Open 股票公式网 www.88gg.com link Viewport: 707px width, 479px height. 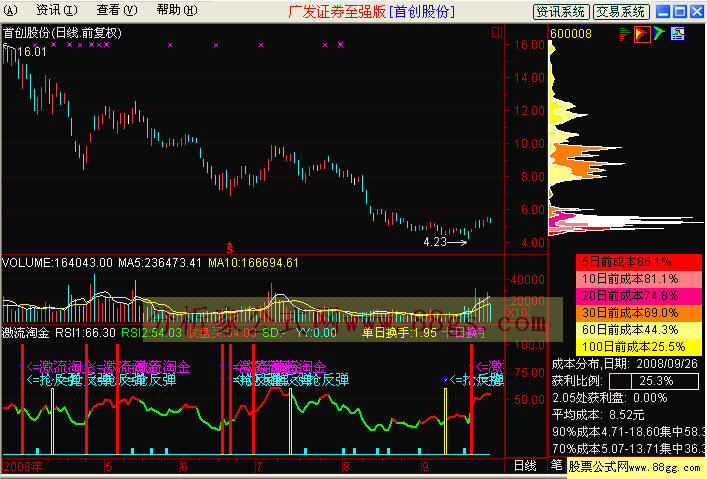pos(634,467)
